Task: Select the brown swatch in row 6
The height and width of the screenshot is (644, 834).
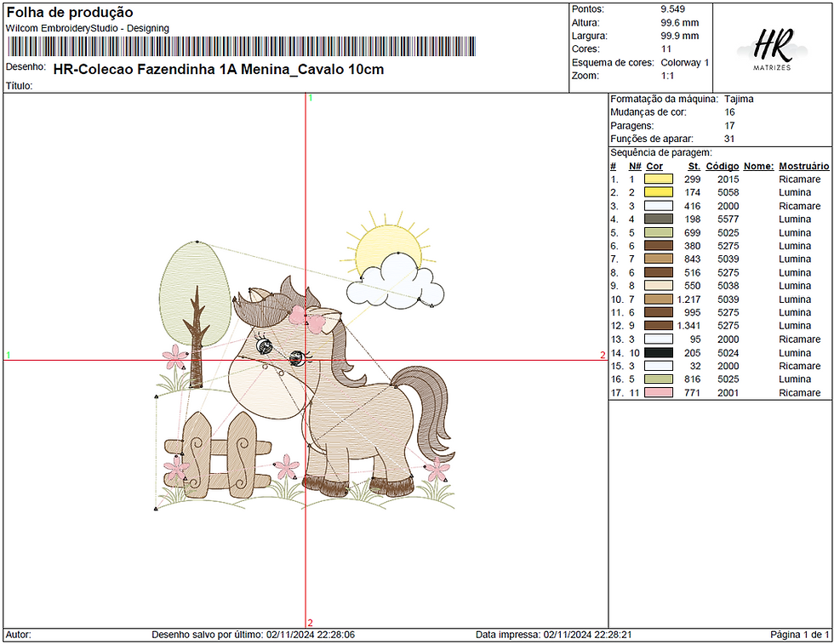Action: [659, 246]
